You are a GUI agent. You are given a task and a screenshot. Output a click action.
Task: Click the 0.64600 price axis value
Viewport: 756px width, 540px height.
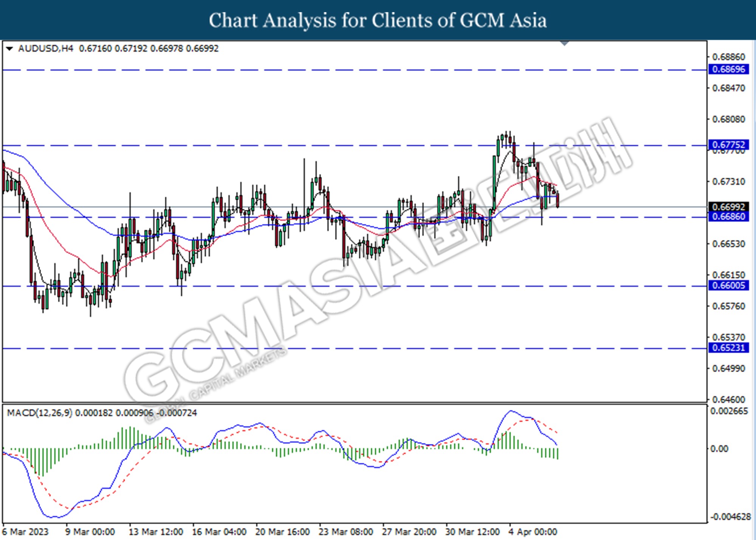point(728,399)
